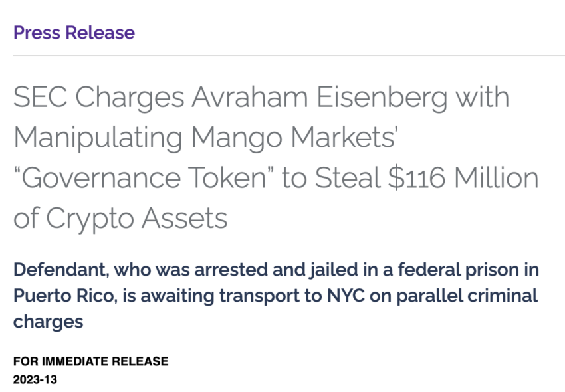
Task: Click the "$116 Million" amount in headline
Action: coord(464,178)
